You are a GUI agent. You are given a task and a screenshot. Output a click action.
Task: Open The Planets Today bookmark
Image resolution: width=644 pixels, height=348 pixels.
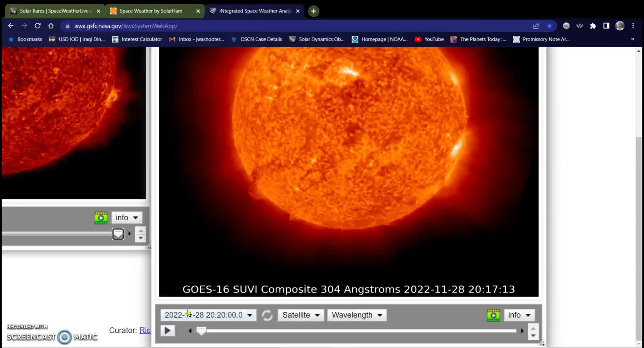click(478, 39)
